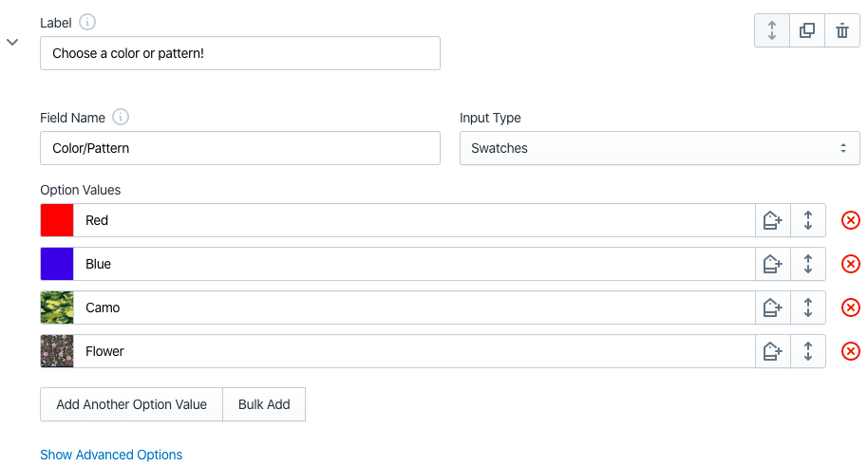This screenshot has width=868, height=466.
Task: Remove the Flower option value
Action: [851, 351]
